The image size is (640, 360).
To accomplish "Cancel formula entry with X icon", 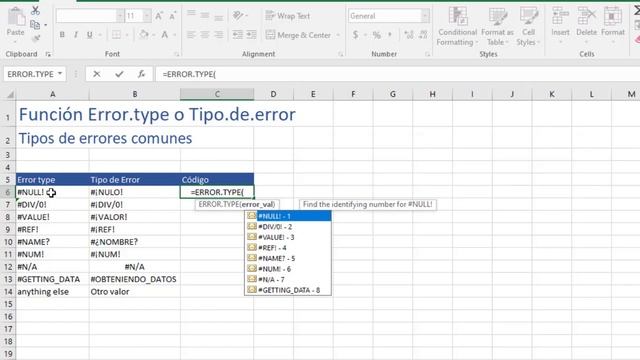I will pos(96,74).
